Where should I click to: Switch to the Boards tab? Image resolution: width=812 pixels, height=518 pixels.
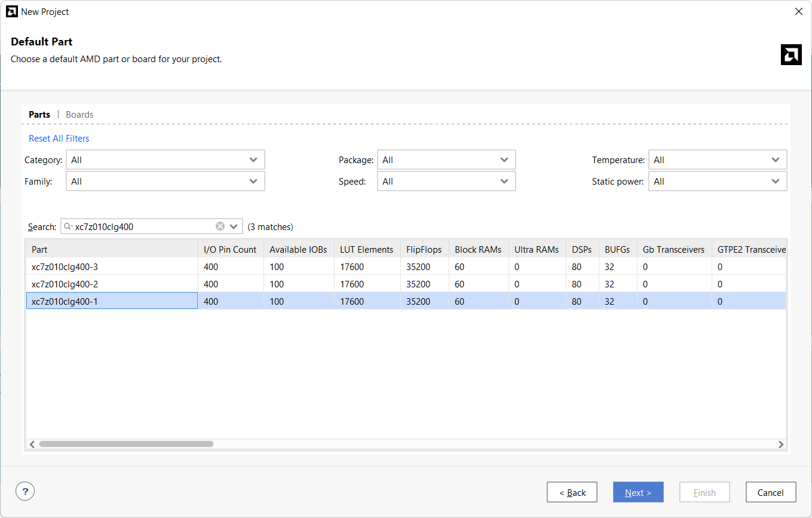pos(79,115)
